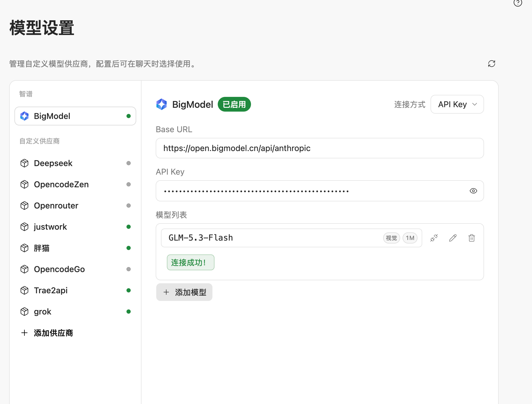The width and height of the screenshot is (532, 404).
Task: Click the grok cube icon
Action: (24, 312)
